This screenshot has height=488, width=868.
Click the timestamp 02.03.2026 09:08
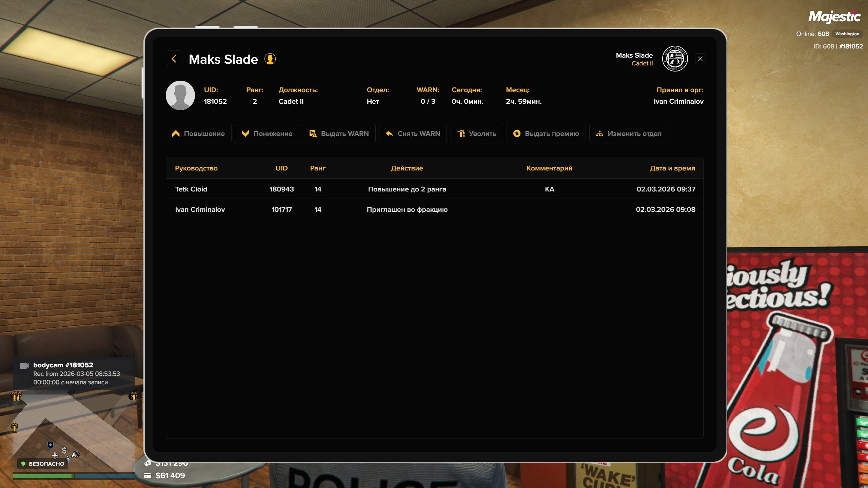[x=666, y=209]
